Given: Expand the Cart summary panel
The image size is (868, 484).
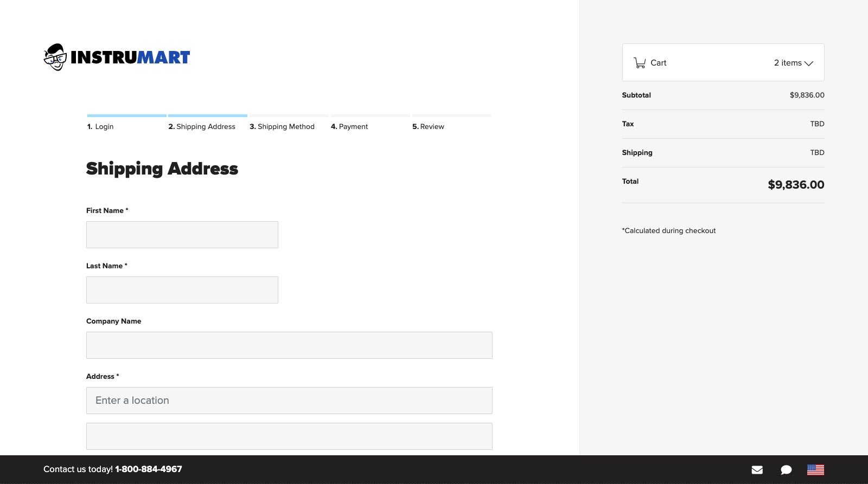Looking at the screenshot, I should (x=723, y=63).
